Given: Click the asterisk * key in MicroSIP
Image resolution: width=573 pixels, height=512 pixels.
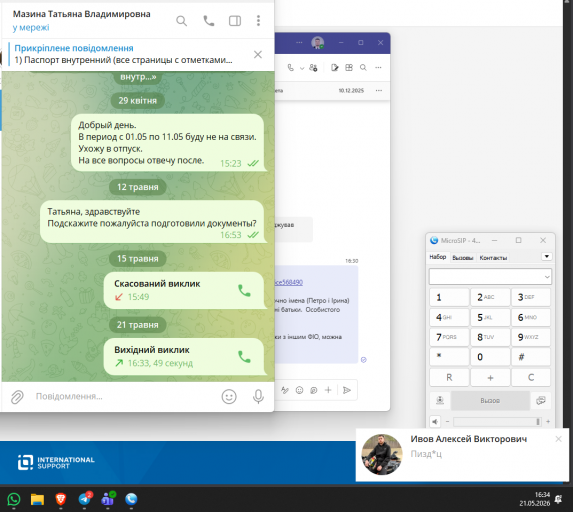Looking at the screenshot, I should click(x=449, y=357).
